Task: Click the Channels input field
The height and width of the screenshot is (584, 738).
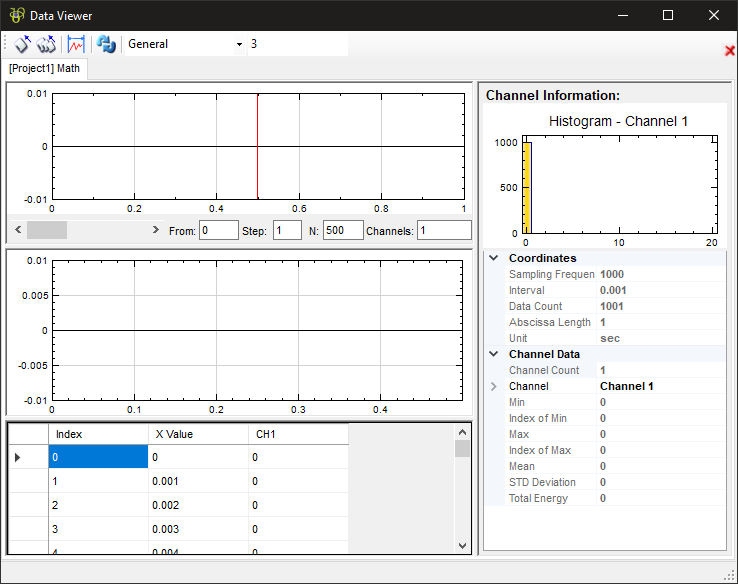Action: 443,230
